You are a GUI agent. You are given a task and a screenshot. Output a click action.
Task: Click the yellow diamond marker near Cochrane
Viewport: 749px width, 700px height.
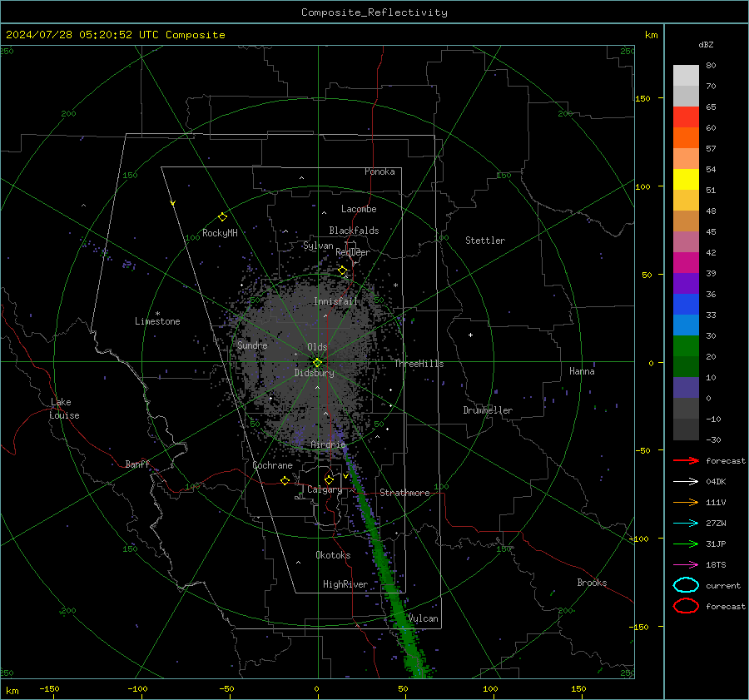click(x=285, y=480)
